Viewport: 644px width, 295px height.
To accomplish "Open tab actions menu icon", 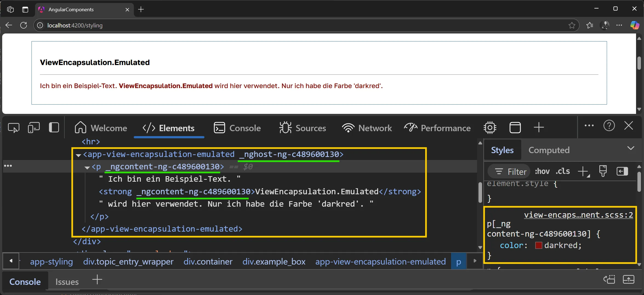I will (25, 10).
